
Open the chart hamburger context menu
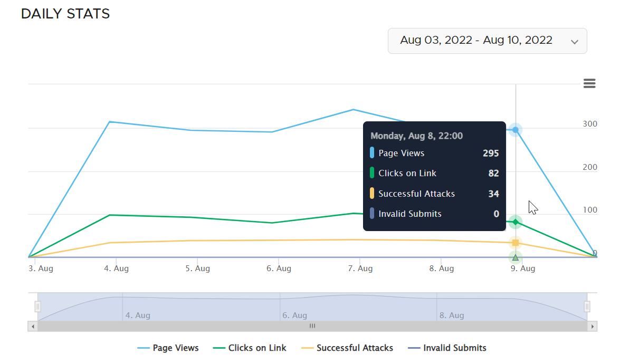click(x=589, y=83)
